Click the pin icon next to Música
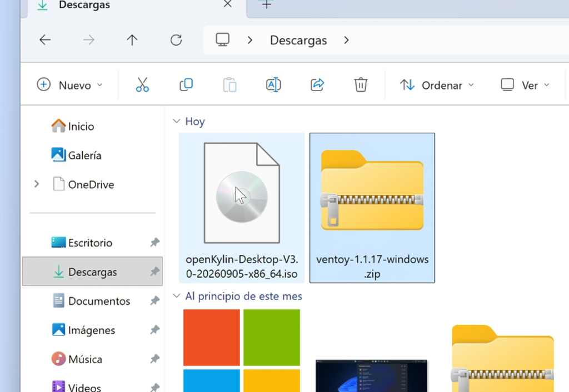The height and width of the screenshot is (392, 569). 155,359
